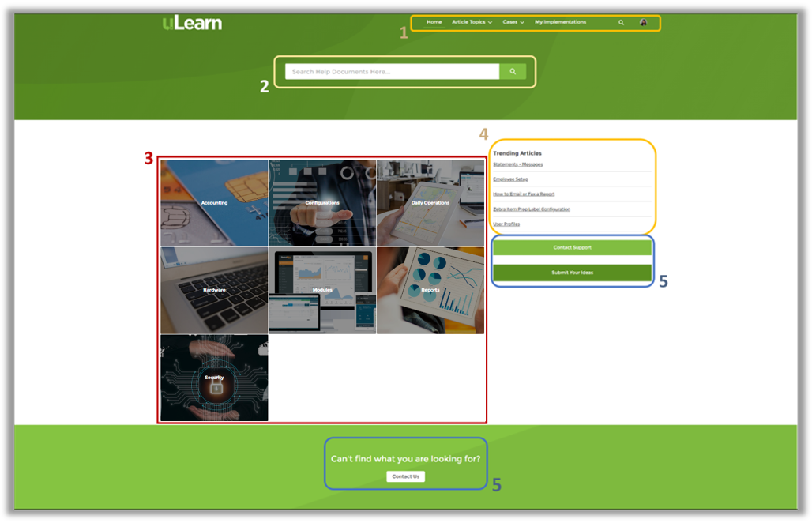812x523 pixels.
Task: Open the Hardware topic tile
Action: coord(214,290)
